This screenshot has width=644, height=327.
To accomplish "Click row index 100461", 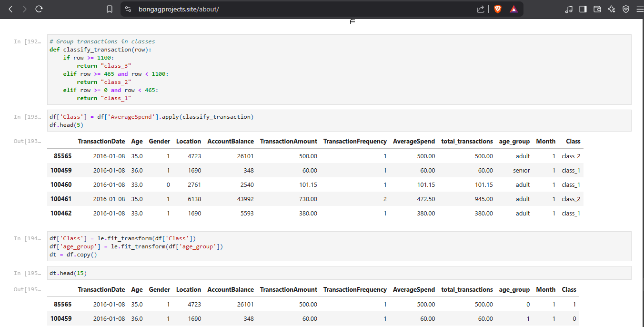I will pos(61,199).
